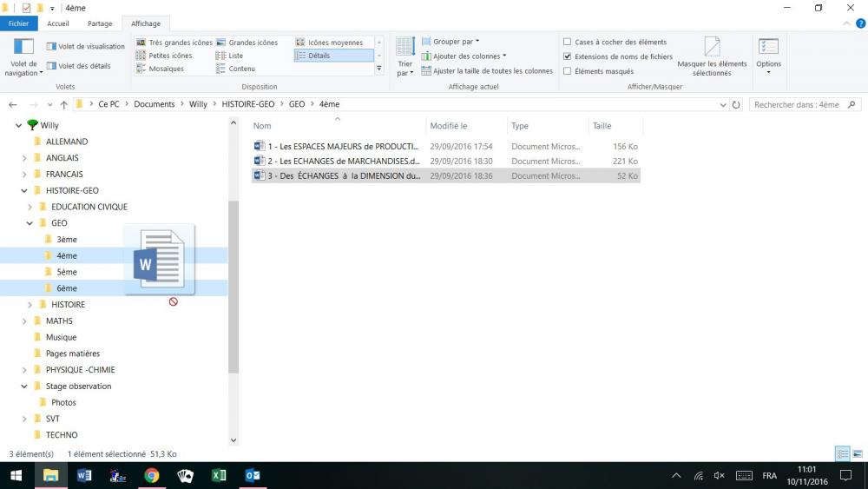
Task: Uncheck Extensions de noms de fichiers
Action: (568, 56)
